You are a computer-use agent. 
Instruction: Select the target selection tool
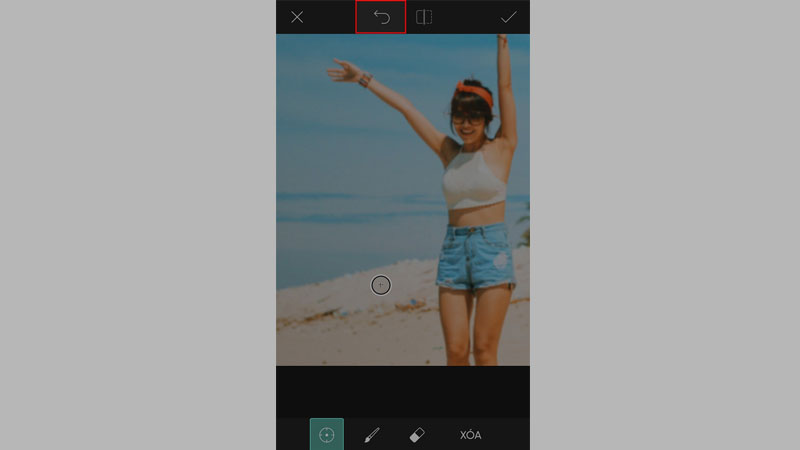(x=327, y=434)
